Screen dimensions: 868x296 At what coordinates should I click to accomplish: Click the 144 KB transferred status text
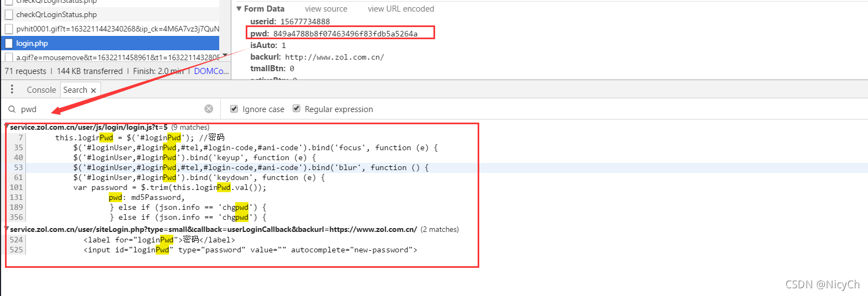pyautogui.click(x=89, y=71)
